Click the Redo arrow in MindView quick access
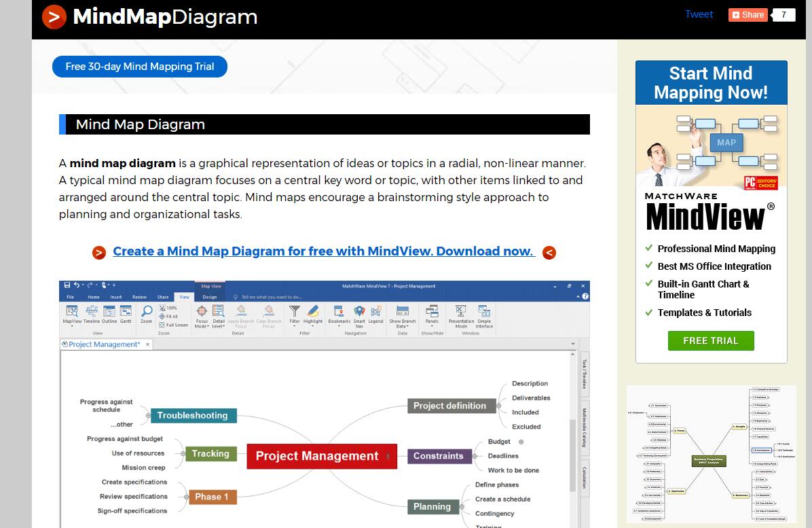 pyautogui.click(x=90, y=285)
